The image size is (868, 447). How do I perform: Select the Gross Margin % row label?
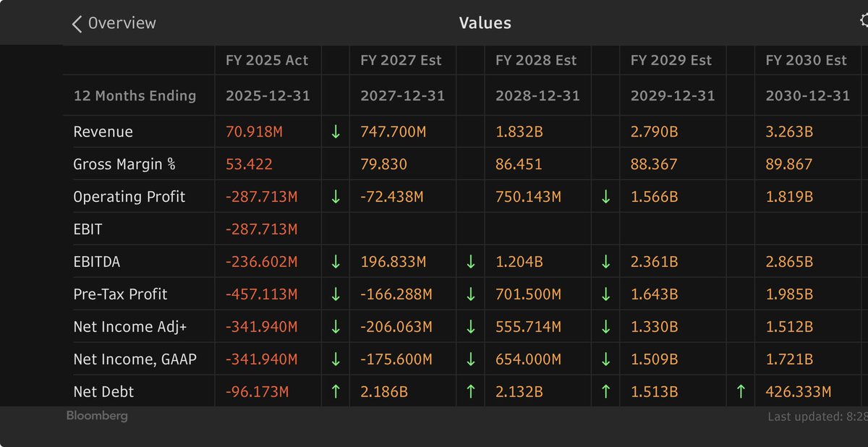[124, 164]
